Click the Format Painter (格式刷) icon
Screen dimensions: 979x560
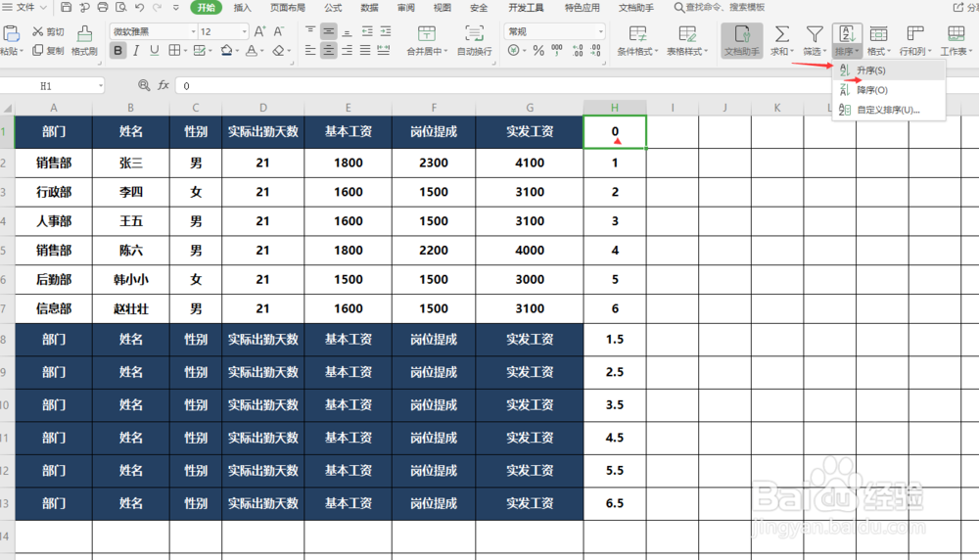click(x=84, y=33)
